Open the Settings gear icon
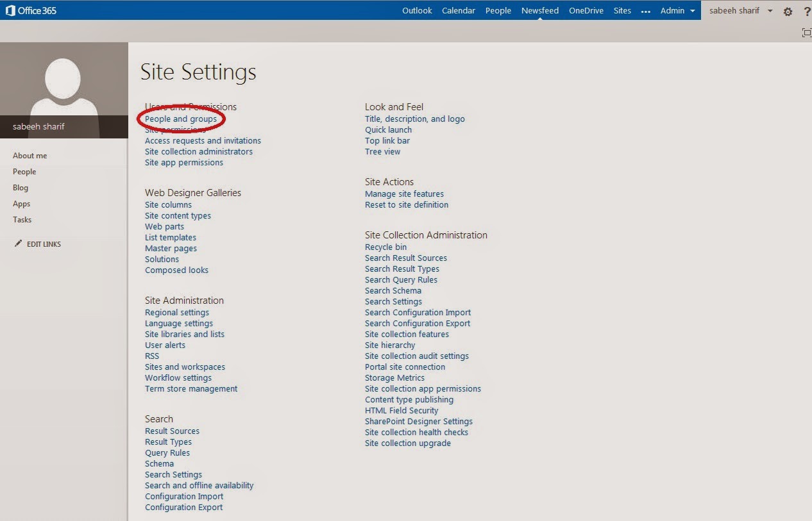 (x=788, y=11)
